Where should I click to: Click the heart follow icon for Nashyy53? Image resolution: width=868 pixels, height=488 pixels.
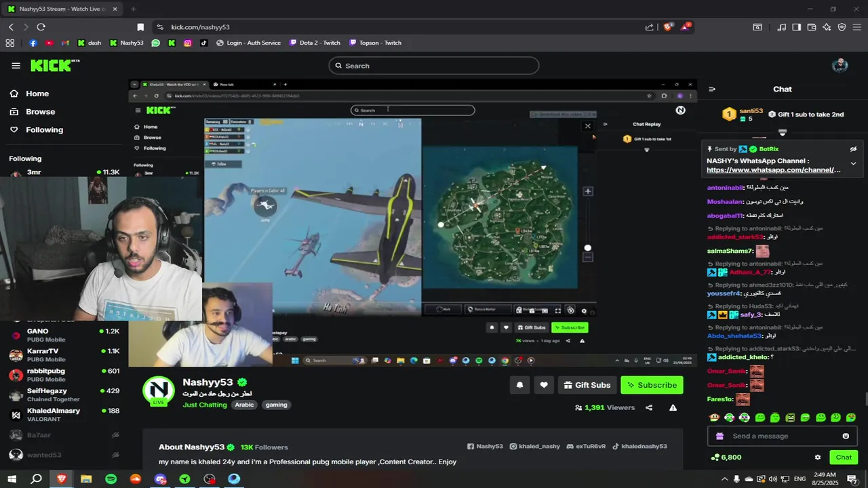click(544, 385)
